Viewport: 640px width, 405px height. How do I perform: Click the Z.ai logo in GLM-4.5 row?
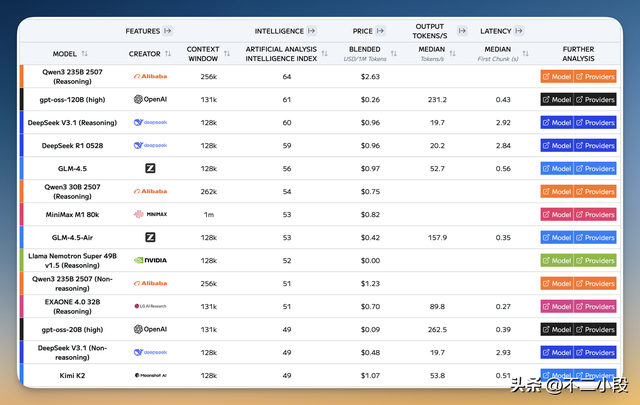point(150,168)
